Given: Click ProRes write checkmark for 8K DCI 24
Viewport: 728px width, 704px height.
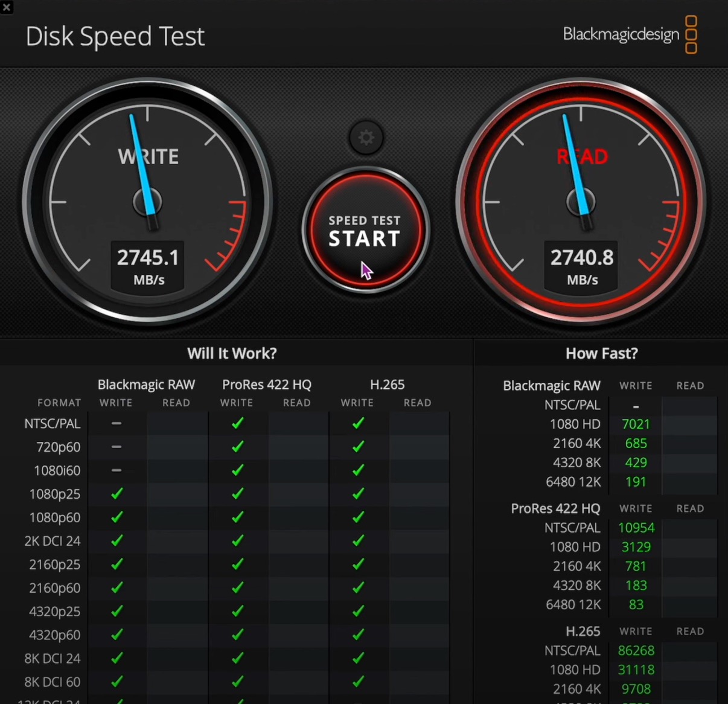Looking at the screenshot, I should [x=238, y=658].
